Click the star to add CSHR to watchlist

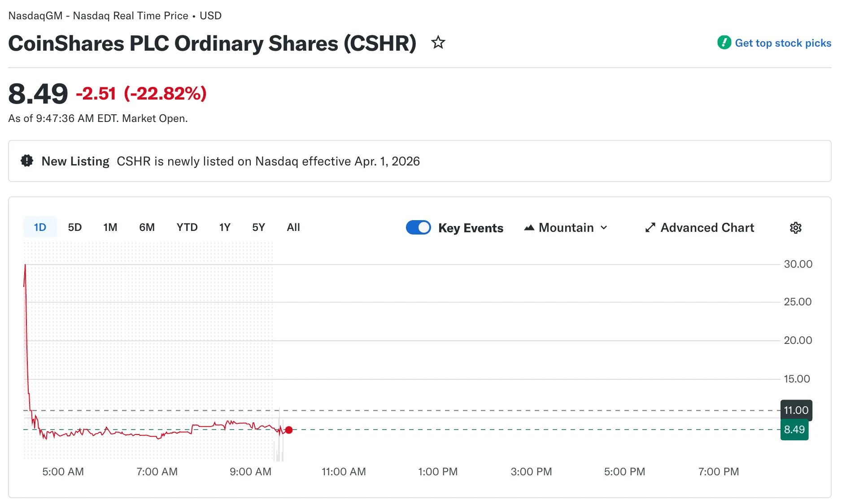coord(438,43)
